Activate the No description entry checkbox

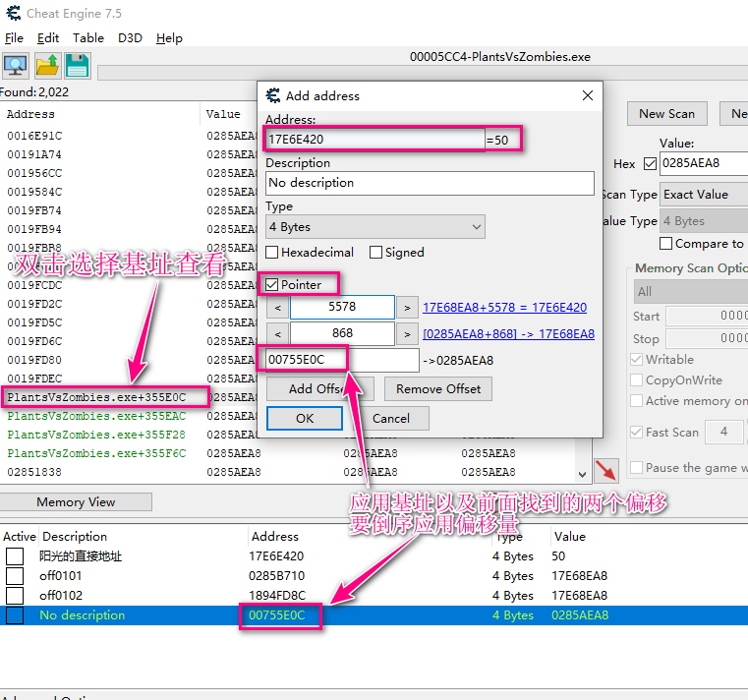point(15,615)
